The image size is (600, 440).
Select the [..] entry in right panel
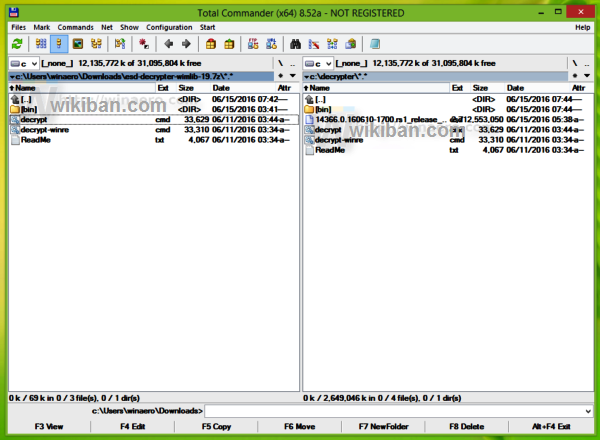447,99
